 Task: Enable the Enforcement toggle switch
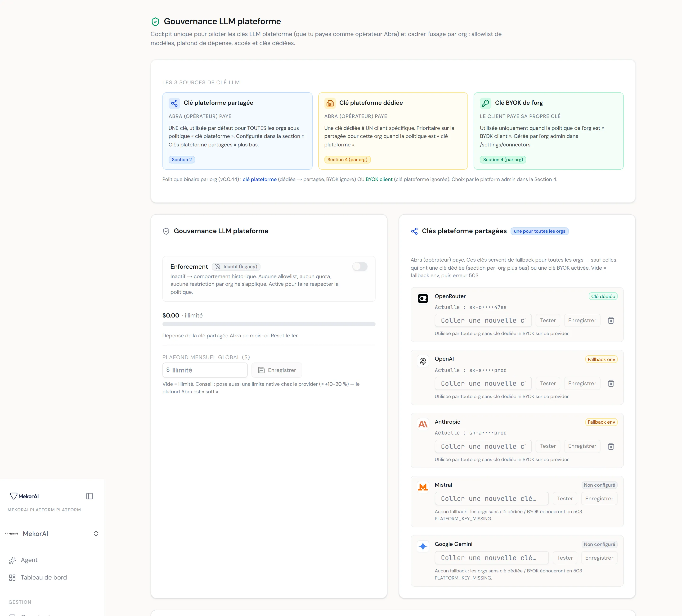pyautogui.click(x=360, y=267)
